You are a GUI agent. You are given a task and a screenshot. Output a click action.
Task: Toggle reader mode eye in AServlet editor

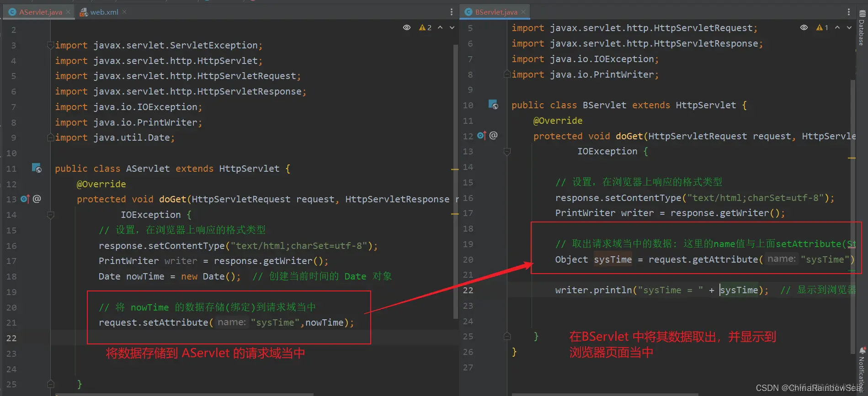[406, 28]
